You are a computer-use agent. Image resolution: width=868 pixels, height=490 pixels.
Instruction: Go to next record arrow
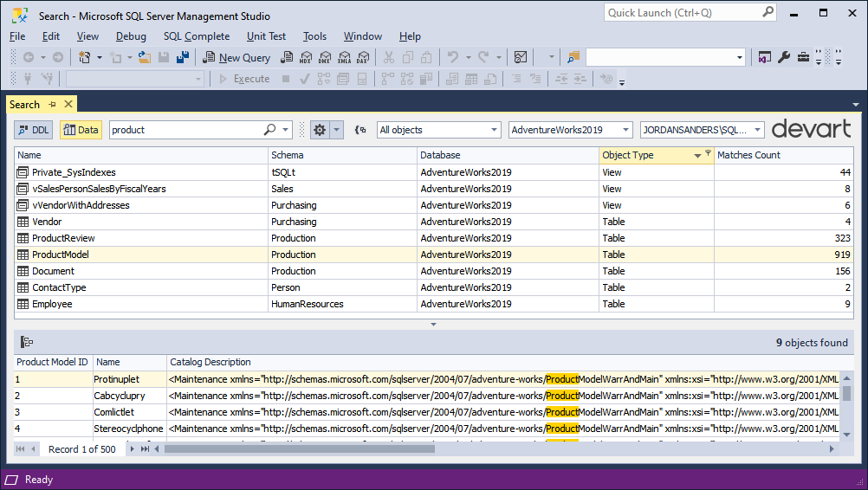[132, 449]
